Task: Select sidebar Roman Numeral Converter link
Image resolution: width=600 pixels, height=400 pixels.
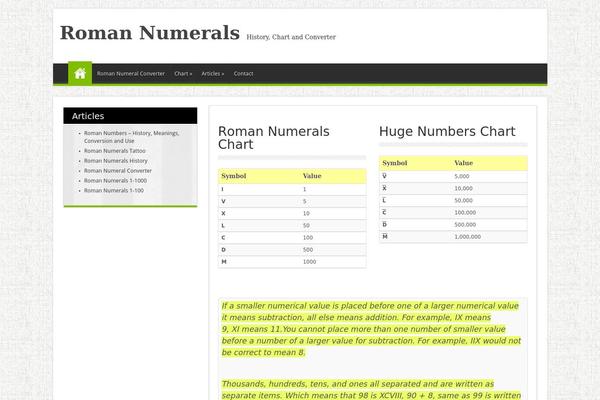Action: 118,171
